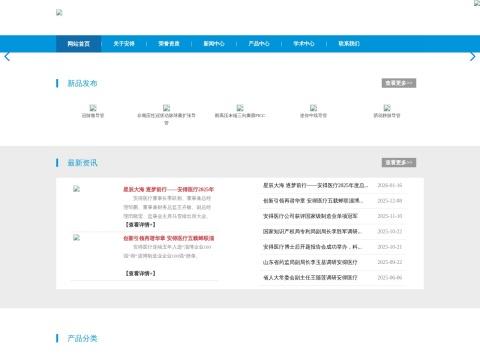Open news 安得医疗博士后开题报告会成功举办
Viewport: 480px width, 360px height.
tap(312, 247)
